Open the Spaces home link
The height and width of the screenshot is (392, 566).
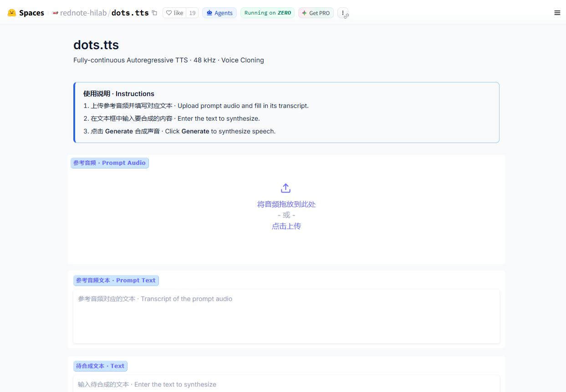(x=26, y=13)
